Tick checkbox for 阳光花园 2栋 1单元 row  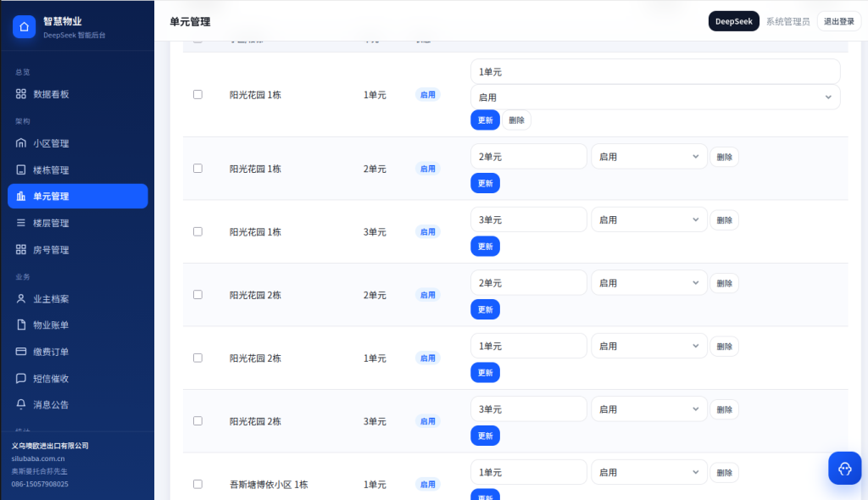(x=198, y=358)
